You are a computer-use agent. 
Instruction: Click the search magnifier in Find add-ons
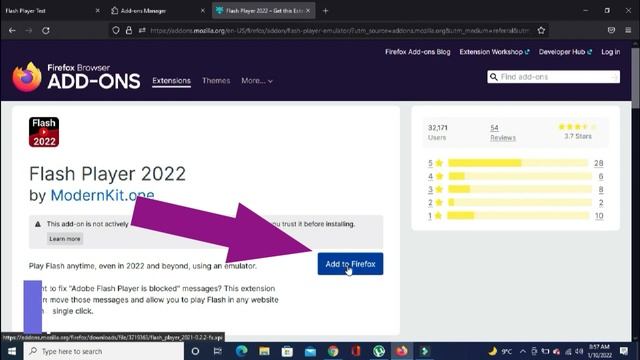[493, 77]
